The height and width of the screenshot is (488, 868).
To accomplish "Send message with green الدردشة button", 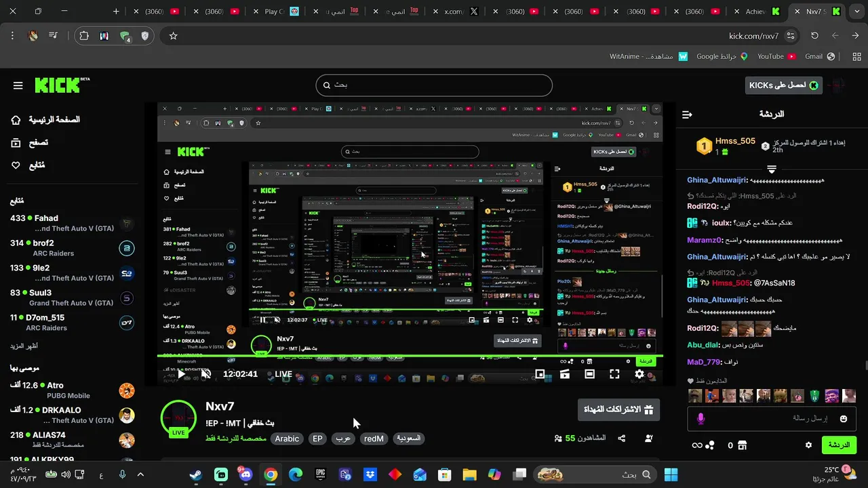I will (840, 445).
